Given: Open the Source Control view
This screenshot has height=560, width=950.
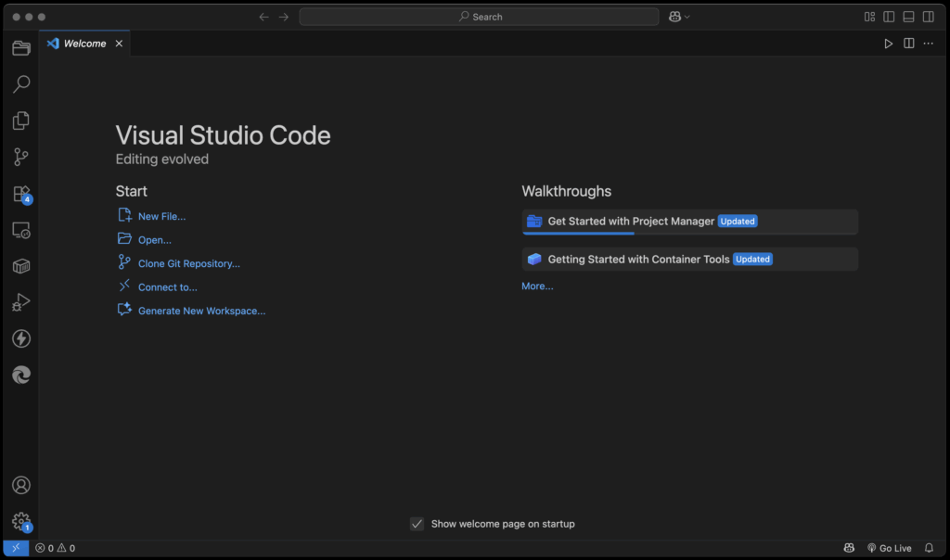Looking at the screenshot, I should click(x=21, y=157).
